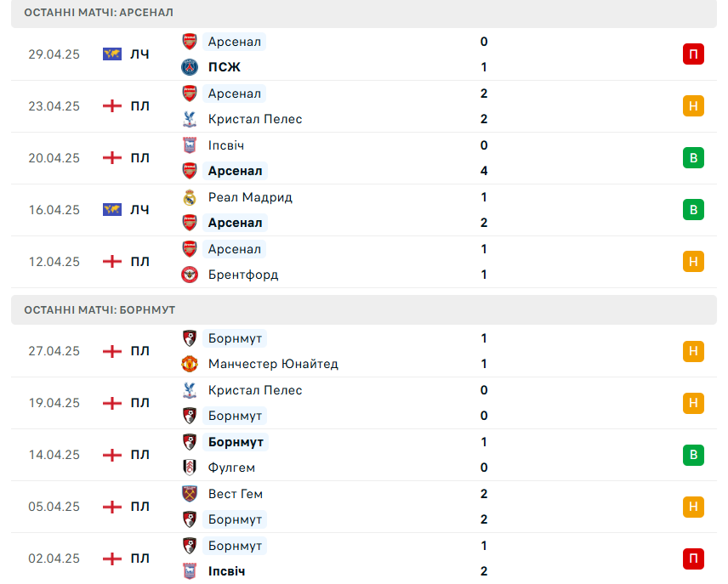Click Crystal Palace crest in 19.04.25 match
The height and width of the screenshot is (584, 728).
tap(190, 390)
